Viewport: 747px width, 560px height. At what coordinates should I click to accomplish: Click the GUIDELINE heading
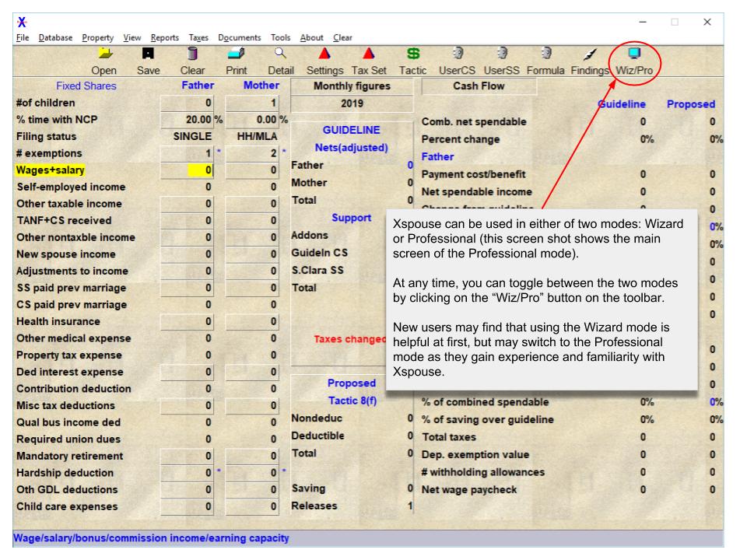[351, 130]
